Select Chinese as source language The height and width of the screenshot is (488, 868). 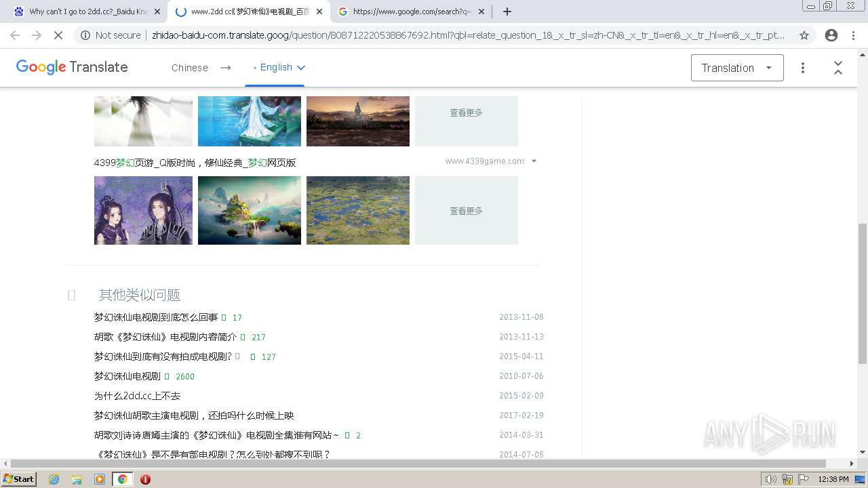tap(190, 68)
